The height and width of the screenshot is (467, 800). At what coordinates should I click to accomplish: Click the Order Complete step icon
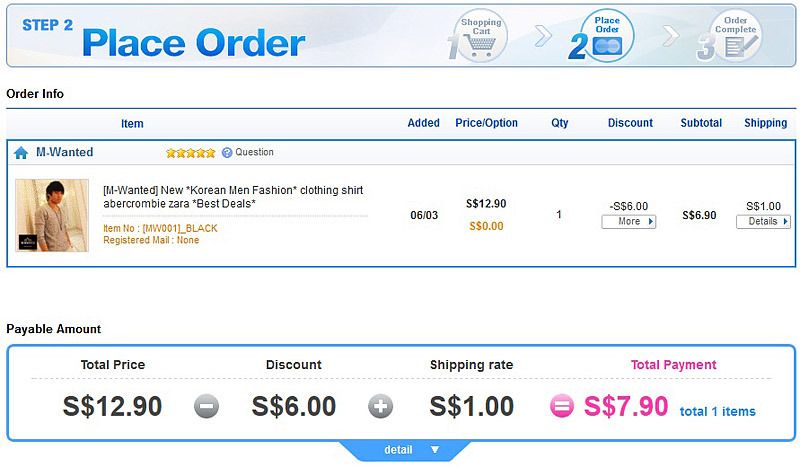tap(733, 36)
